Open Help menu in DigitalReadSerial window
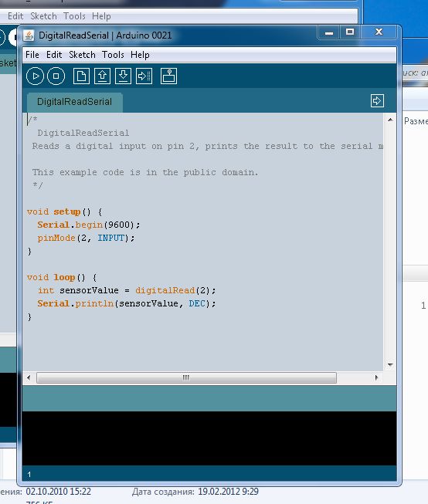The image size is (428, 504). (x=140, y=55)
